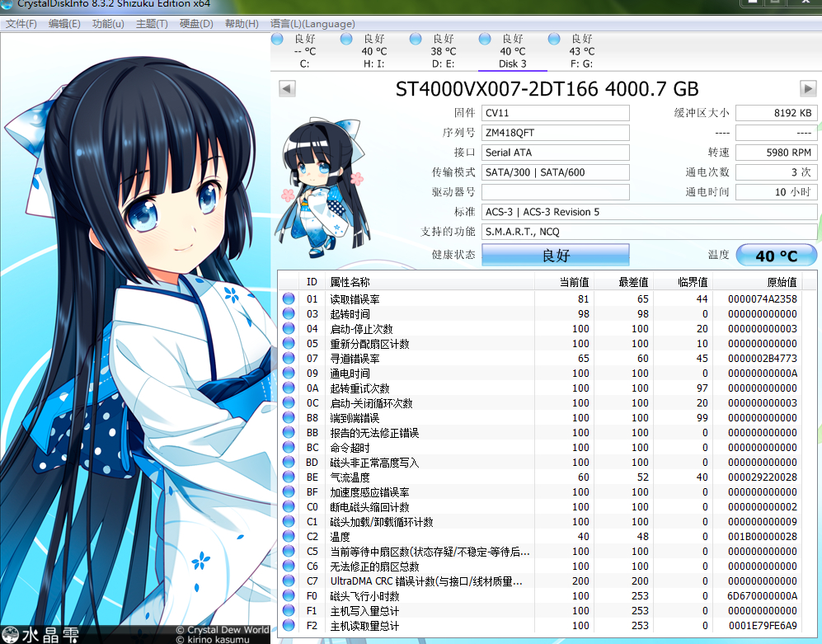This screenshot has height=644, width=822.
Task: Click the previous disk arrow button
Action: point(287,88)
